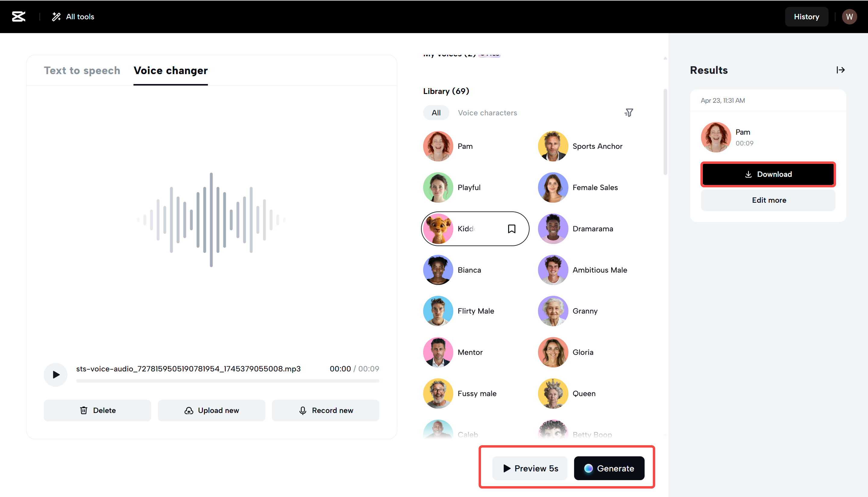The image size is (868, 497).
Task: Show All voices in library
Action: [436, 113]
